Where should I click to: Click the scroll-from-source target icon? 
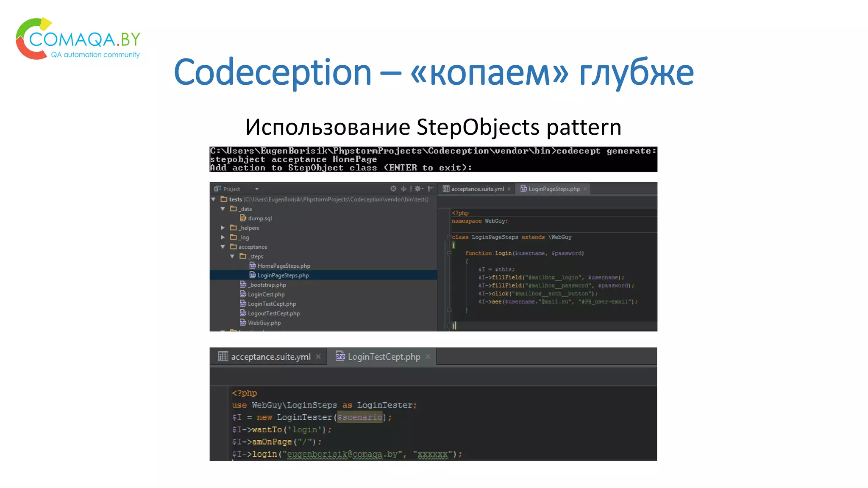point(393,189)
